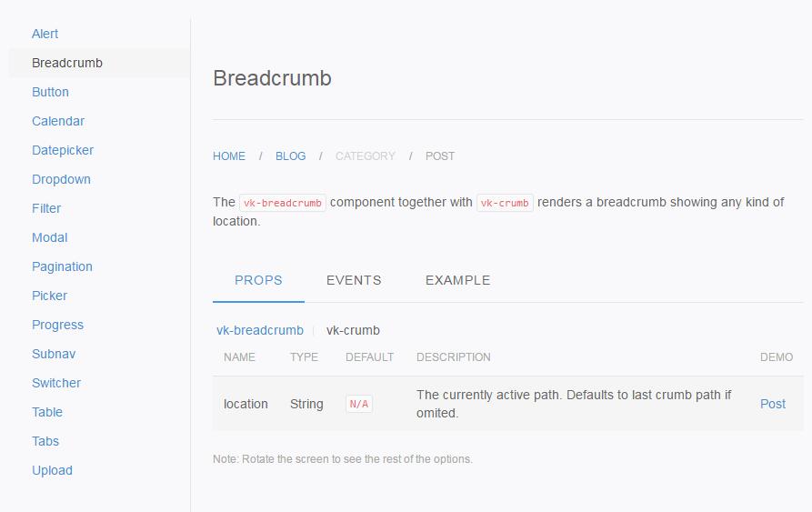Open the Alert component page

(x=45, y=34)
